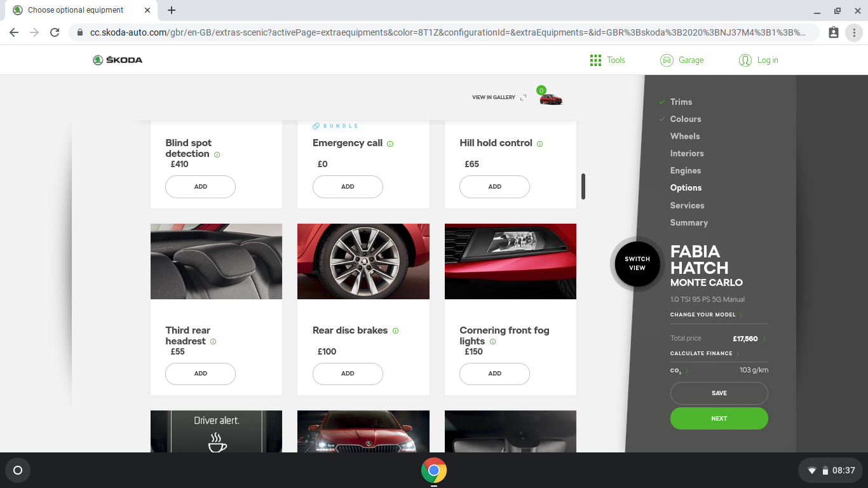
Task: Open Chrome three-dot menu
Action: click(x=855, y=32)
